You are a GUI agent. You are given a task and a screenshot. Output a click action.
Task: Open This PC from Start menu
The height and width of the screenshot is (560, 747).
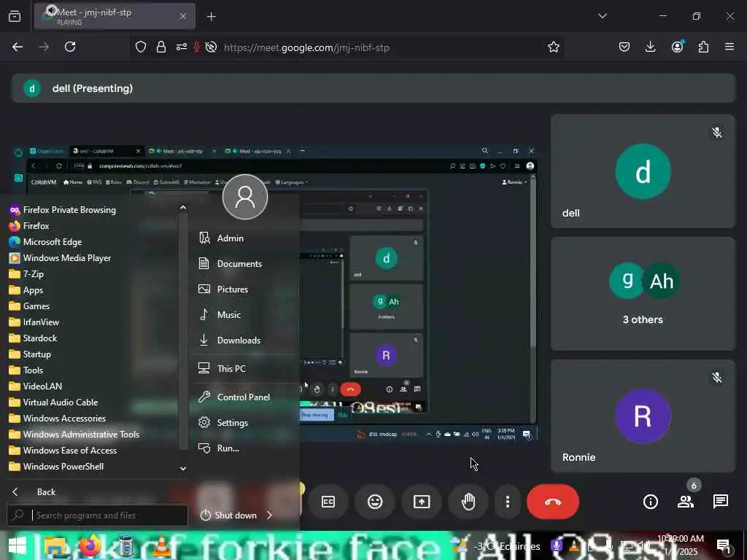222,368
